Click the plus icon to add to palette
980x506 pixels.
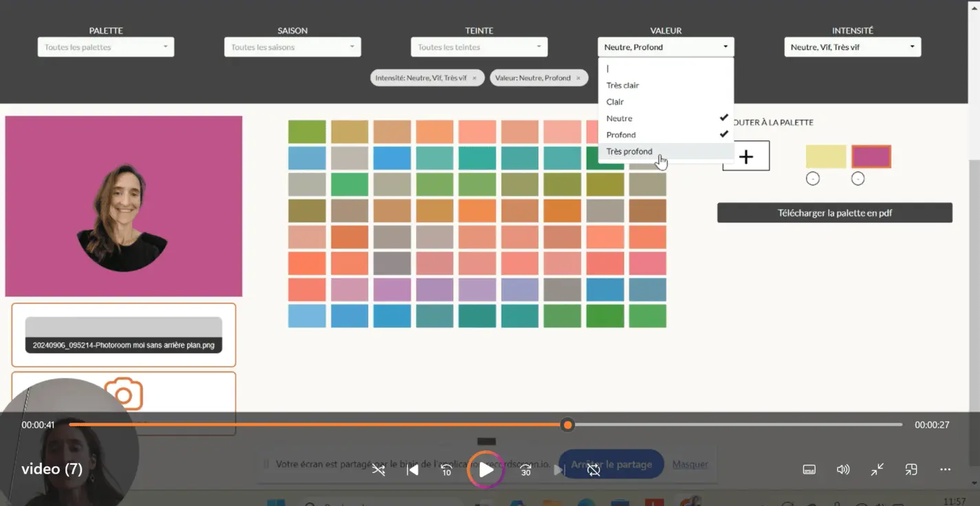(746, 156)
